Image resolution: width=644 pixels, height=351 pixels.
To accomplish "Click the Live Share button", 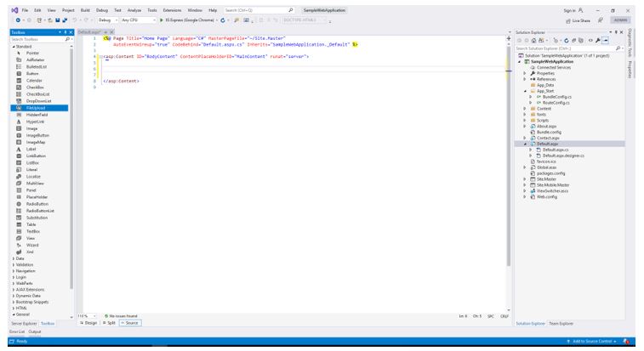I will 578,20.
